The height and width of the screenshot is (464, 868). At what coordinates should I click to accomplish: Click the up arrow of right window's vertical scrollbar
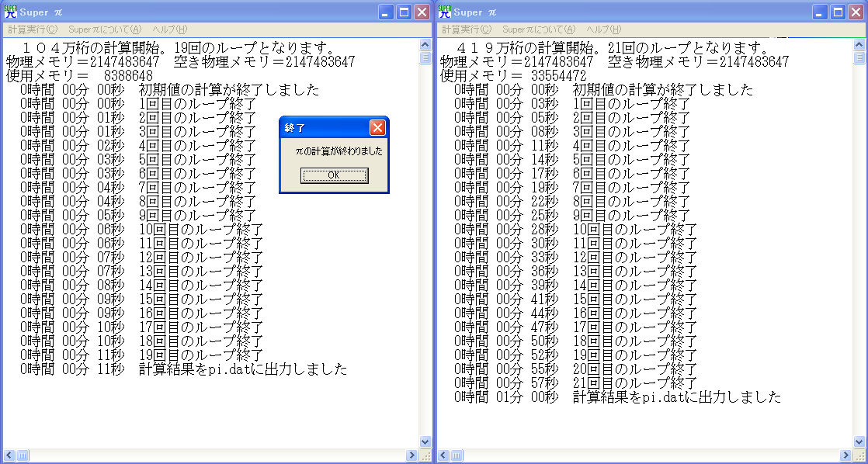click(x=859, y=45)
